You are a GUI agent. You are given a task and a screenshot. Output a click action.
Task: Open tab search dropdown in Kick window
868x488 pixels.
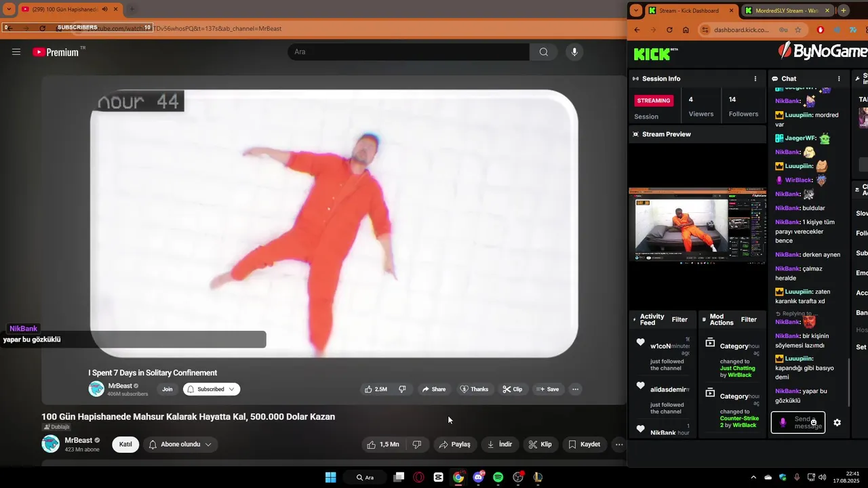click(x=635, y=10)
